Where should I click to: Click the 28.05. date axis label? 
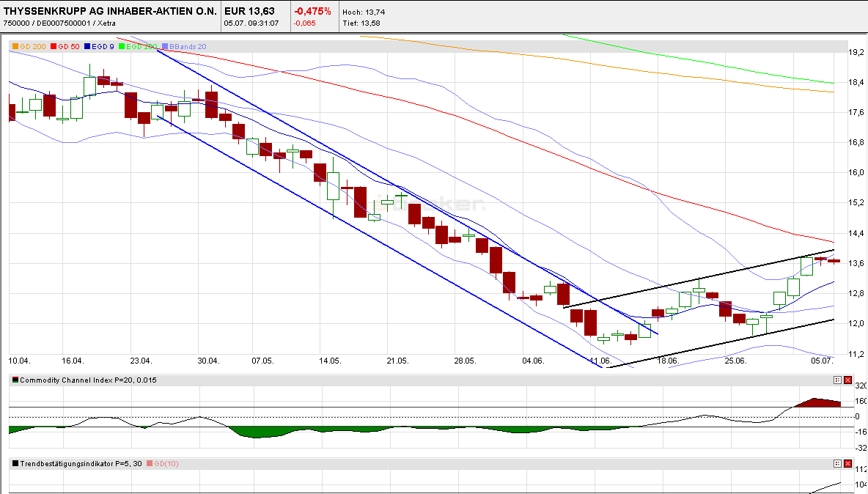(x=465, y=361)
